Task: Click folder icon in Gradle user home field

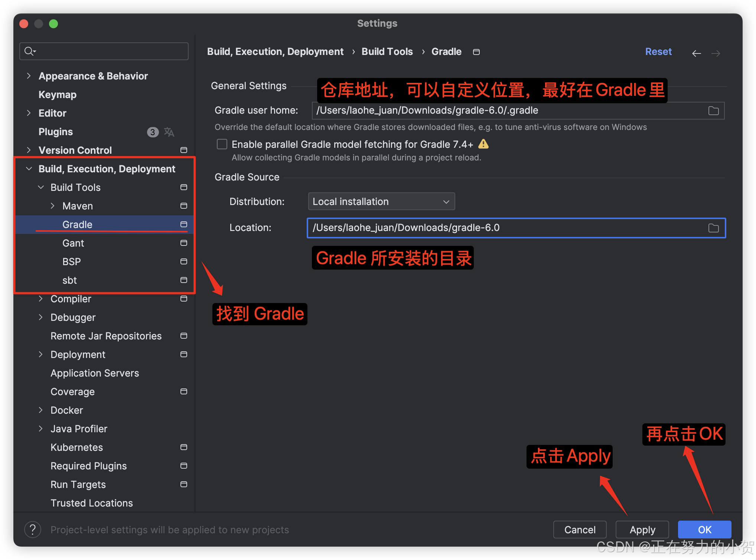Action: 713,111
